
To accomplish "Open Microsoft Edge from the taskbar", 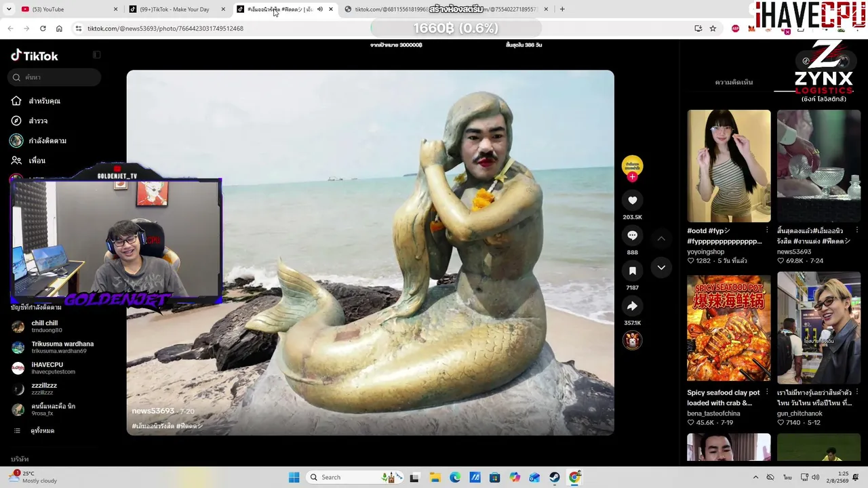I will click(455, 477).
